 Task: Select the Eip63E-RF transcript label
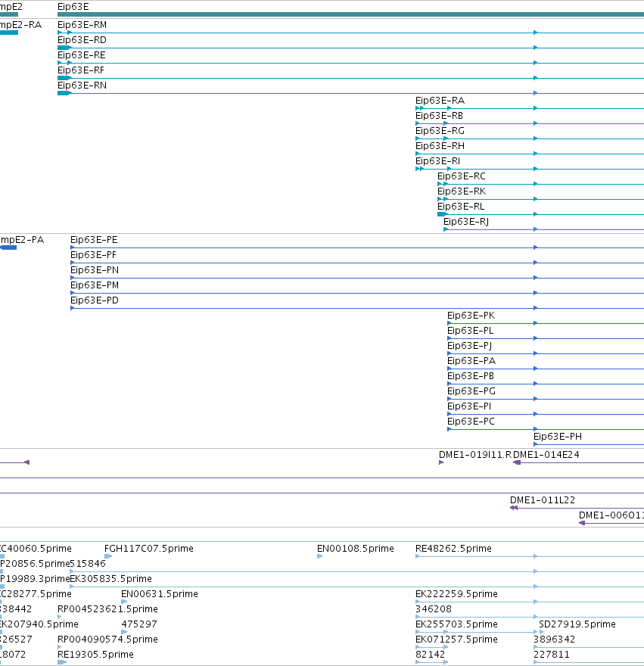point(81,70)
